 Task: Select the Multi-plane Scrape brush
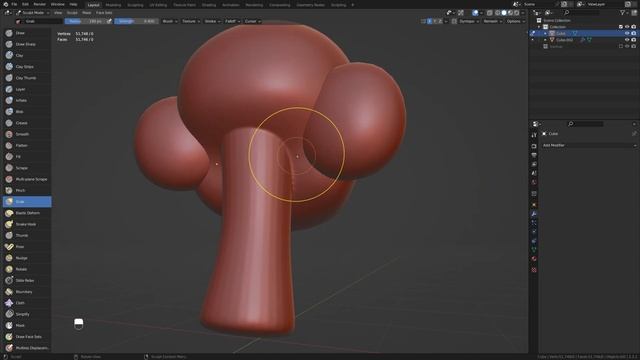click(x=27, y=179)
